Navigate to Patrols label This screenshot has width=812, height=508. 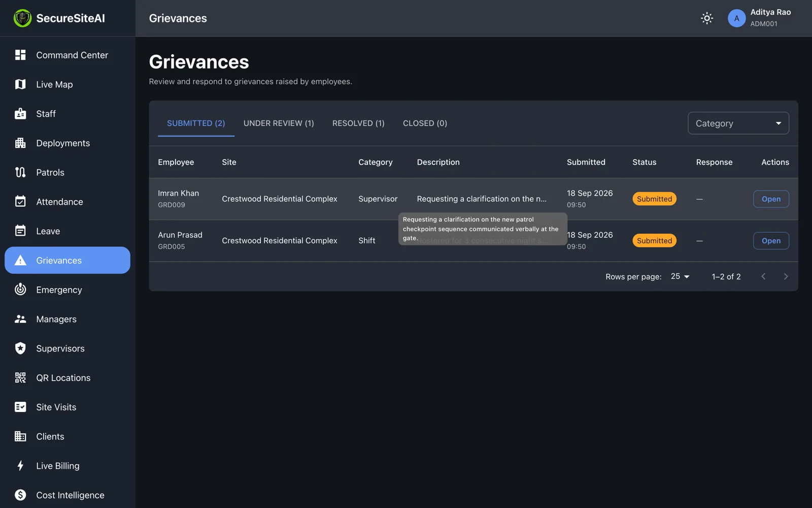pos(50,172)
